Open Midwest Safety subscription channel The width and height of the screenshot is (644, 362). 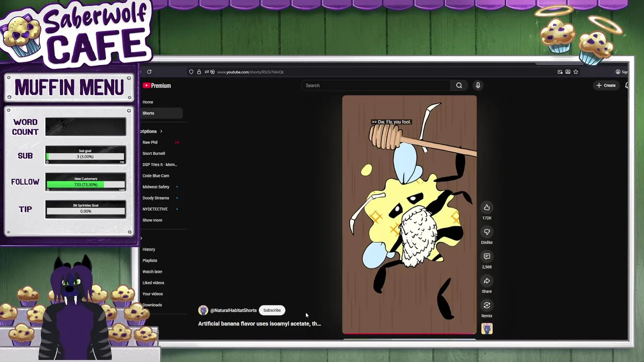click(156, 187)
